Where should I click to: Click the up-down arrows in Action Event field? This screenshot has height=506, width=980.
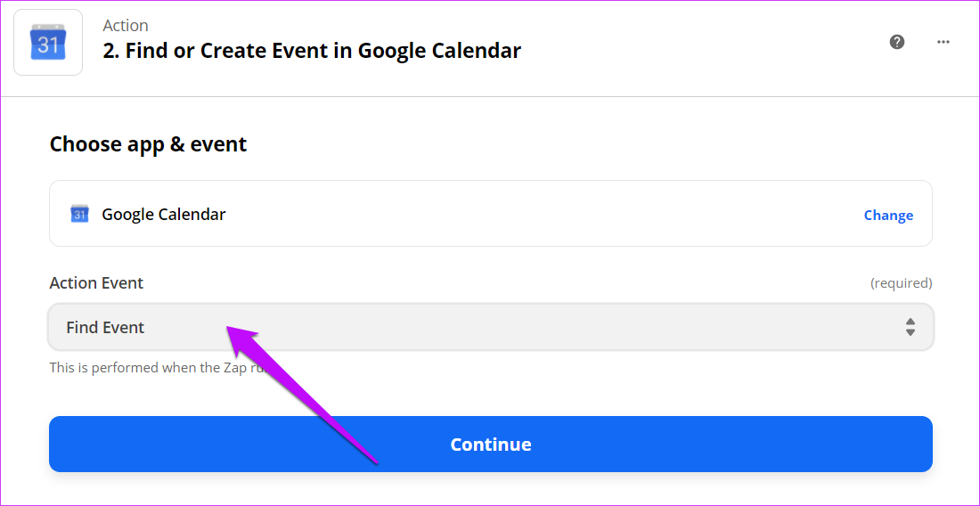910,327
